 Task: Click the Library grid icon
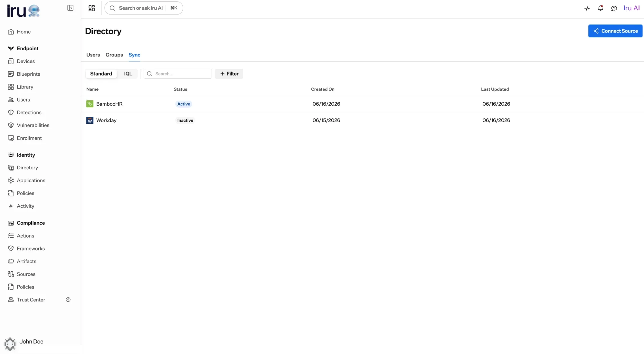[x=11, y=87]
